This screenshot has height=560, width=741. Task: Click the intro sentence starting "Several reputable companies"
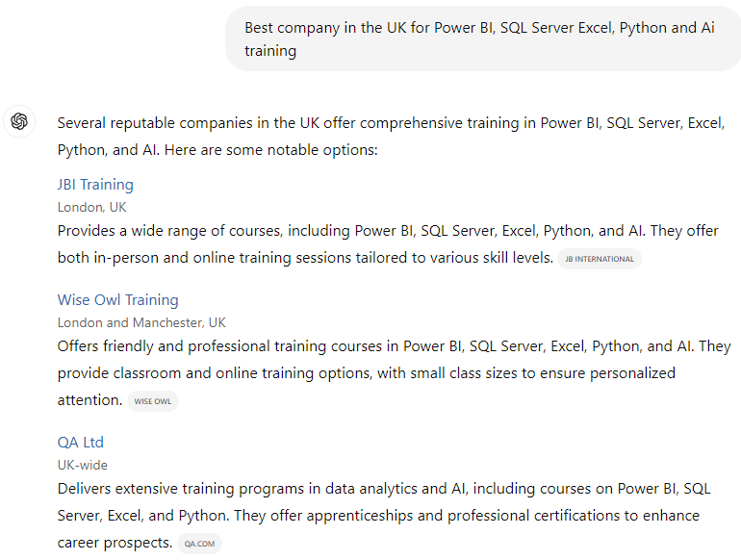(392, 136)
